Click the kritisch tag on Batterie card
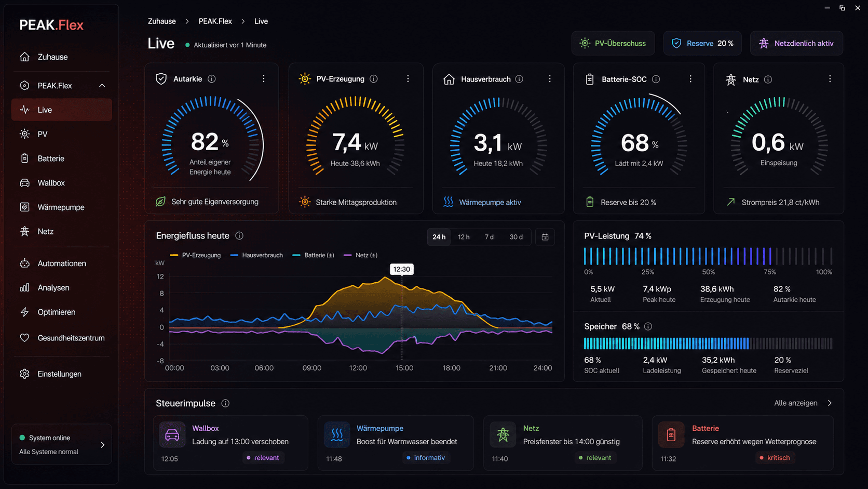Image resolution: width=868 pixels, height=489 pixels. 775,458
